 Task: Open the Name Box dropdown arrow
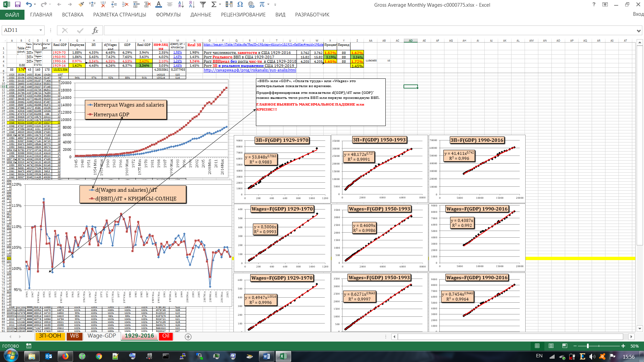41,31
